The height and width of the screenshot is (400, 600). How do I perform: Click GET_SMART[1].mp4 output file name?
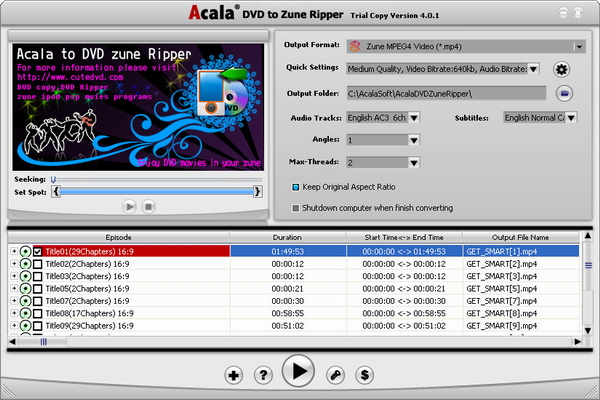[502, 251]
